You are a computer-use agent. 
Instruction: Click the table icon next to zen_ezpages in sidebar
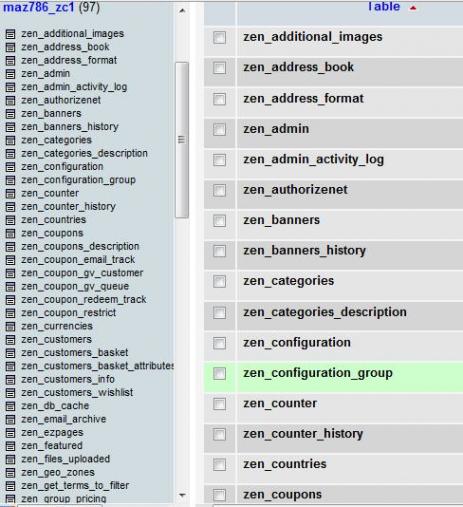point(10,433)
